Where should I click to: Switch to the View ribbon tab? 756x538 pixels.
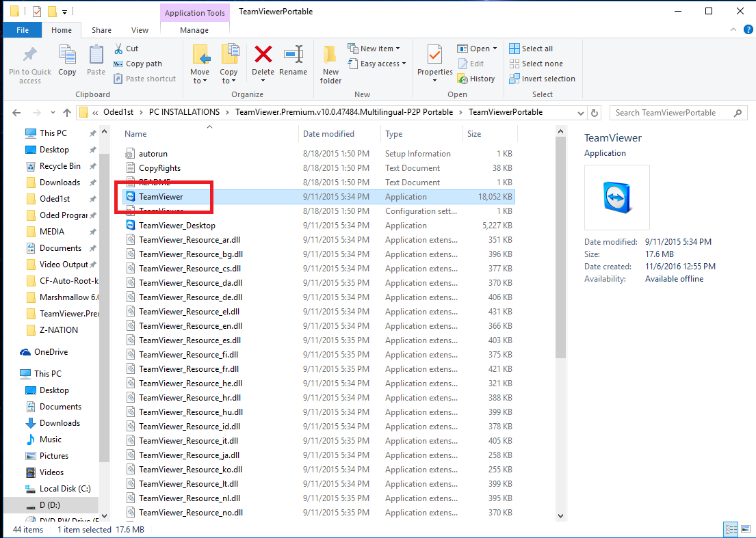pos(140,30)
